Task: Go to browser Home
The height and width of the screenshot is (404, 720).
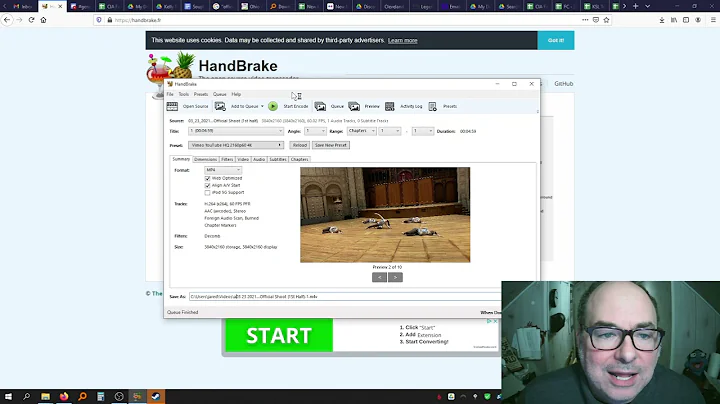Action: point(43,20)
